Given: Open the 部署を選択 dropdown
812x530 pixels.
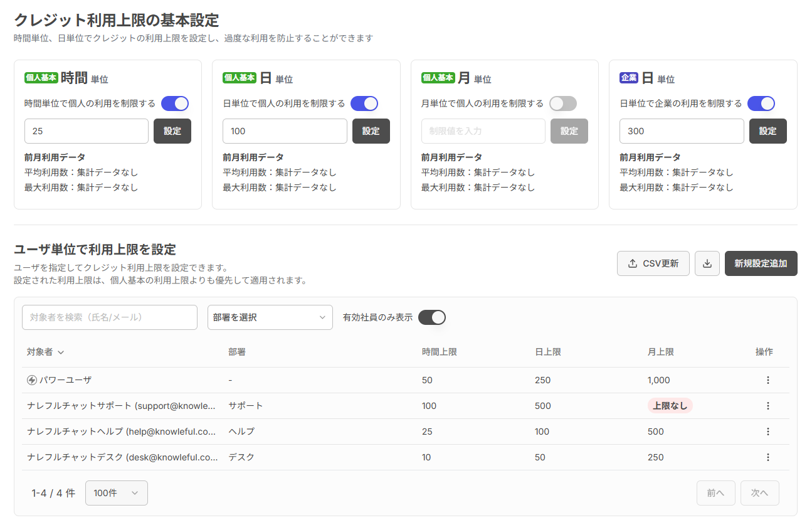Looking at the screenshot, I should [270, 317].
